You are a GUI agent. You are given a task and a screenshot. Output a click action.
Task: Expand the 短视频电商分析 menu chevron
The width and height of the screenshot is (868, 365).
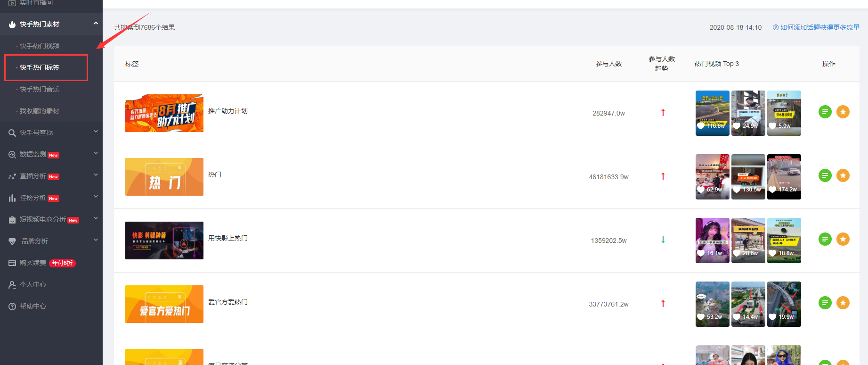[x=96, y=218]
